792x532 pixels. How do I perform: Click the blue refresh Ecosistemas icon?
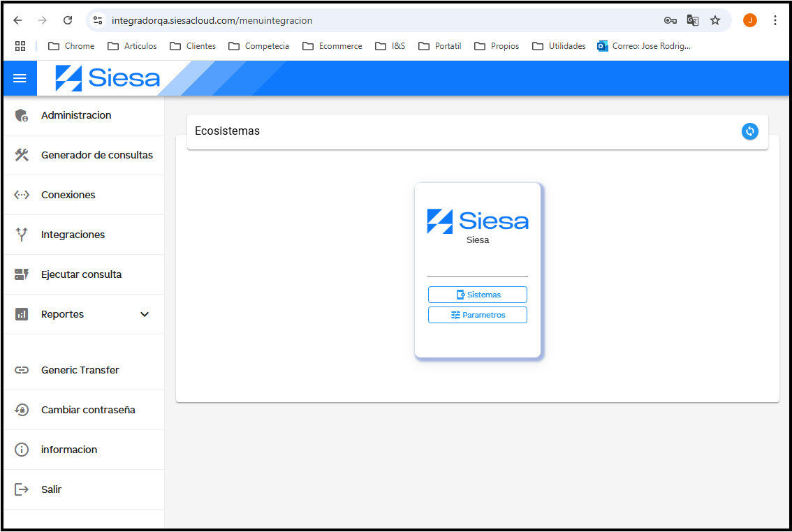[x=749, y=131]
